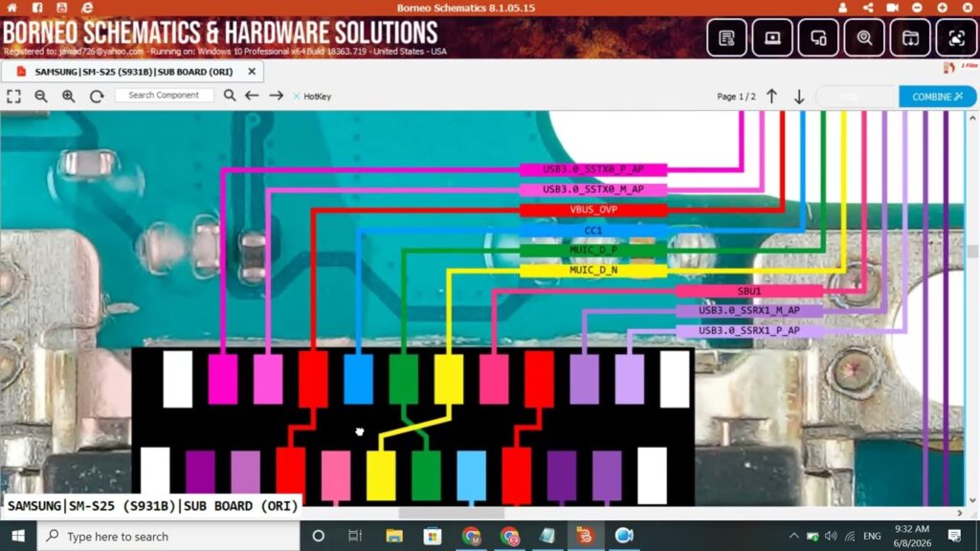Open Microsoft Store from taskbar
Viewport: 980px width, 551px height.
(x=432, y=536)
